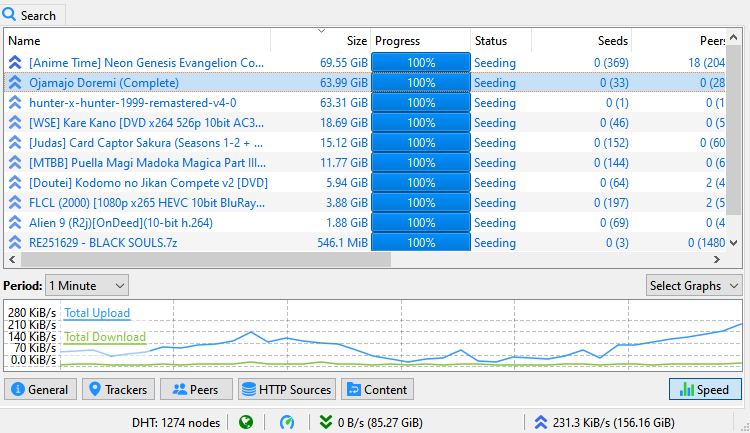The image size is (750, 433).
Task: Click the horizontal scrollbar thumb of torrent list
Action: tap(206, 259)
